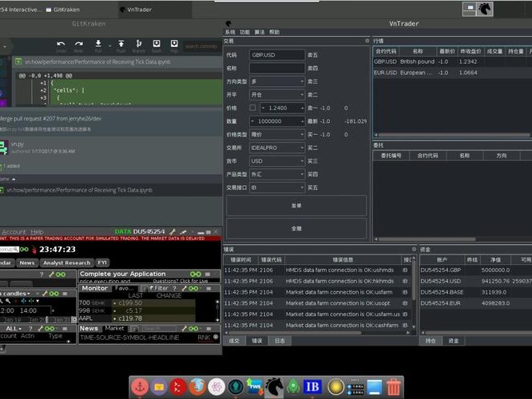Click the 代码 field containing GBP.USD
This screenshot has width=532, height=399.
[x=277, y=55]
